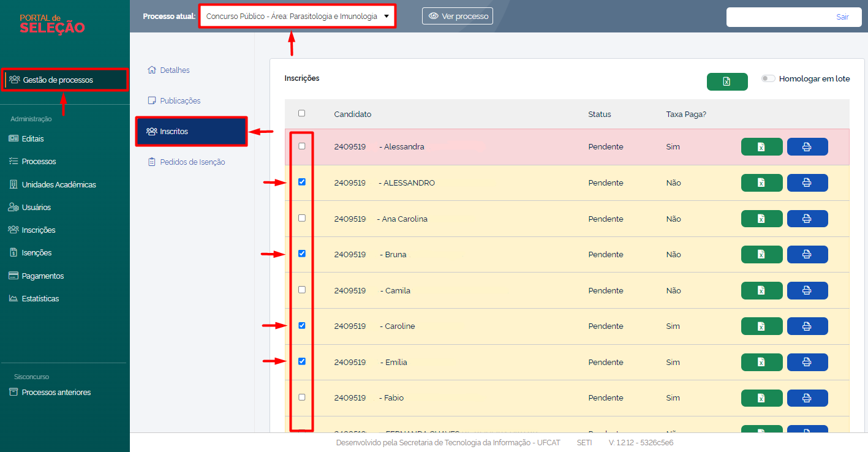
Task: Print ALESSANDRO's registration
Action: coord(807,183)
